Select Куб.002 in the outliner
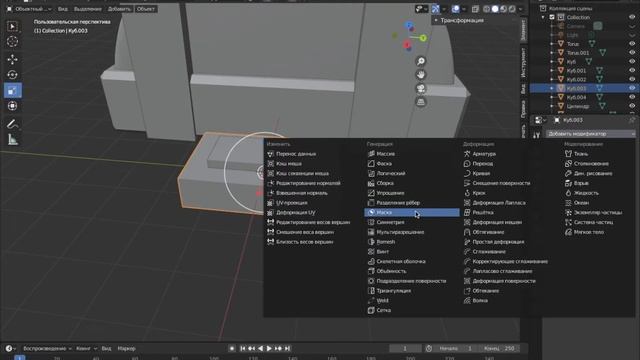 (x=576, y=80)
